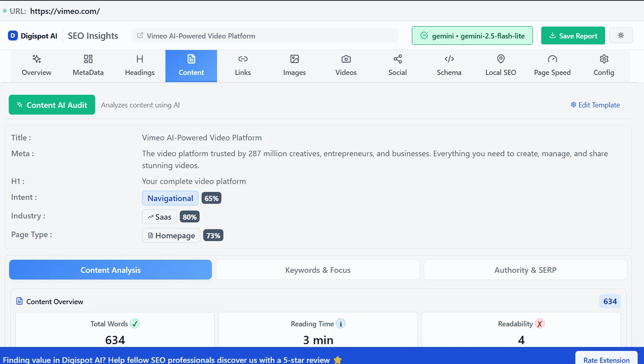Click the Navigational intent badge
644x364 pixels.
170,198
